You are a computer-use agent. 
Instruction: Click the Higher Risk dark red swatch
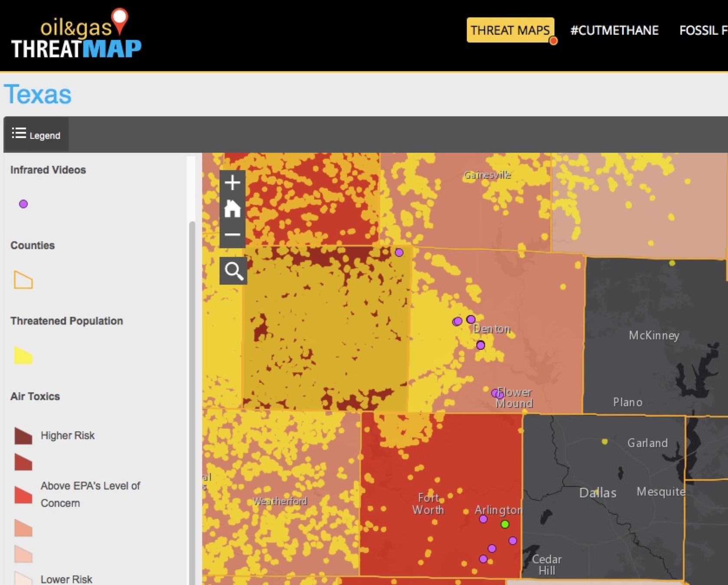(23, 436)
